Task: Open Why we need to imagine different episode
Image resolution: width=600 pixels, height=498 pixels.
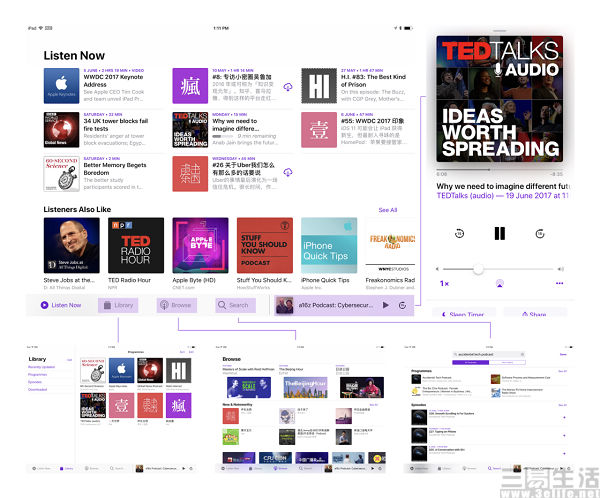Action: pyautogui.click(x=245, y=130)
